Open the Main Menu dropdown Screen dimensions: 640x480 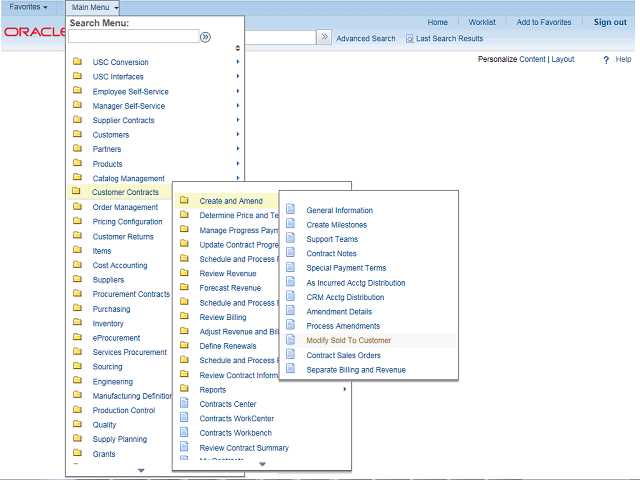95,7
